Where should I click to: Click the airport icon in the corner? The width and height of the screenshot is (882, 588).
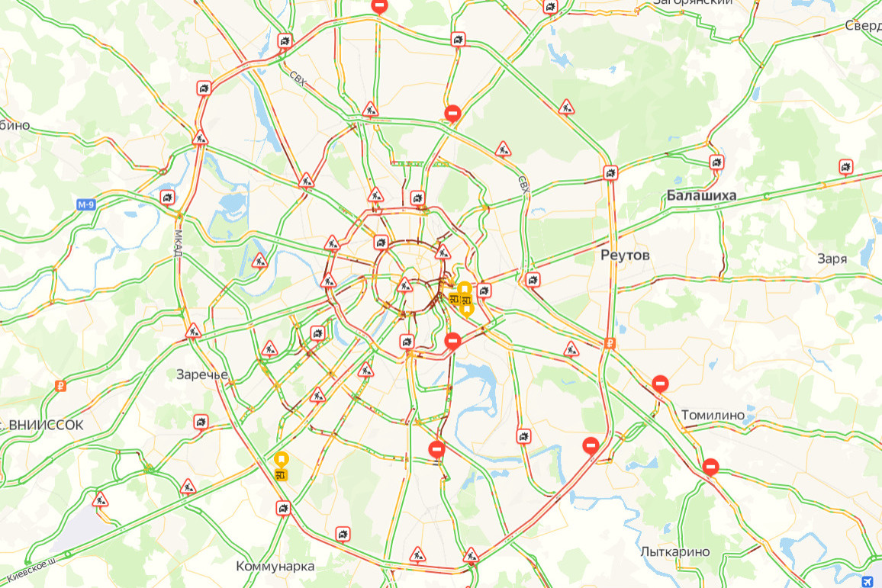point(867,581)
